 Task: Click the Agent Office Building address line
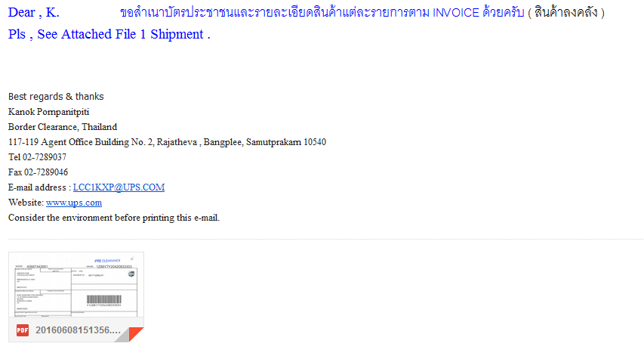(x=167, y=142)
